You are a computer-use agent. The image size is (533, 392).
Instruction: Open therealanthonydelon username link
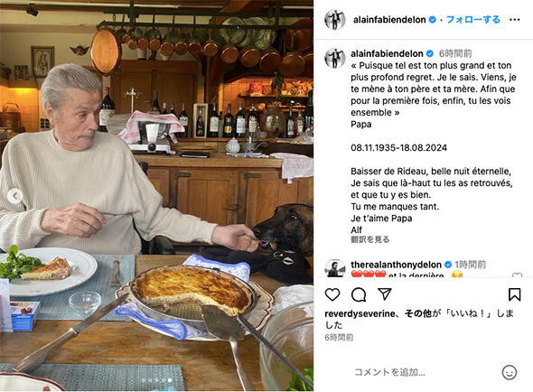point(396,265)
